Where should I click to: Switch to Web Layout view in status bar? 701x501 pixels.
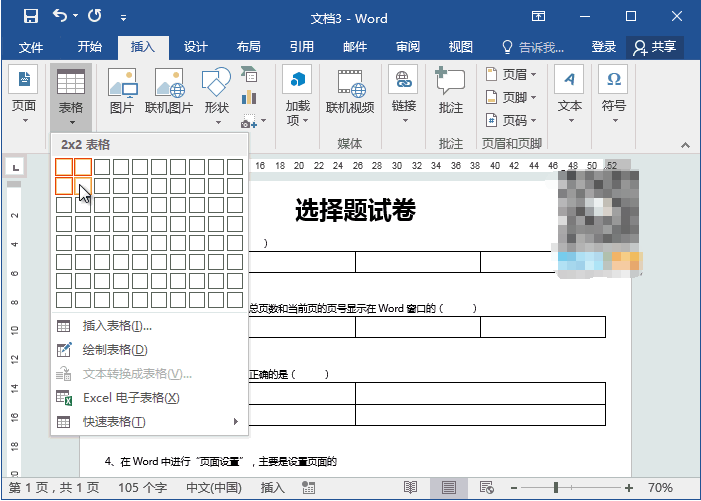(488, 487)
